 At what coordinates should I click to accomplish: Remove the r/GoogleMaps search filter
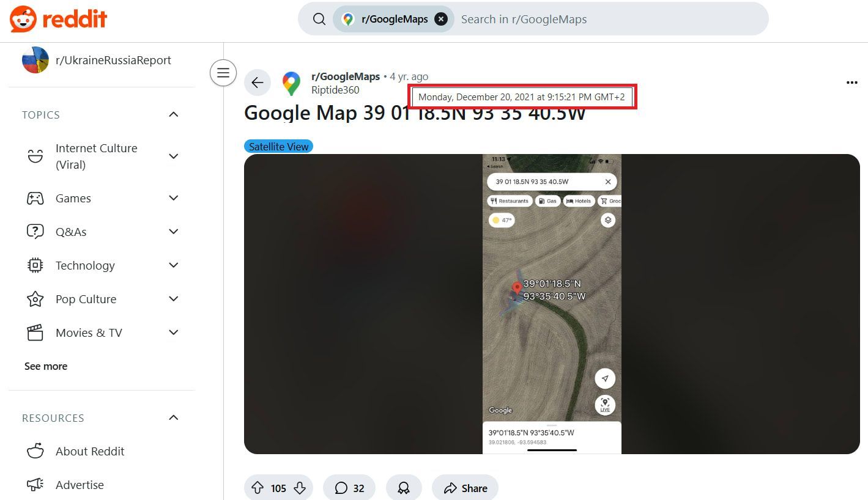point(440,19)
